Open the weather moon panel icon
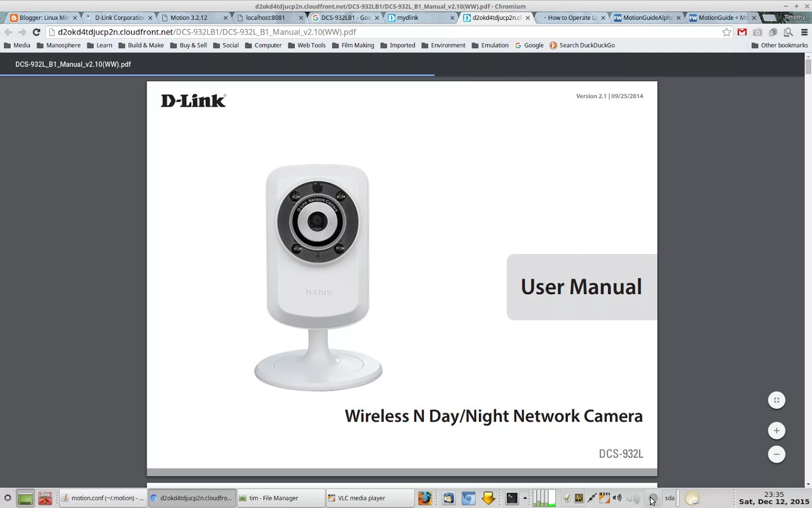Viewport: 812px width, 508px height. [x=692, y=498]
